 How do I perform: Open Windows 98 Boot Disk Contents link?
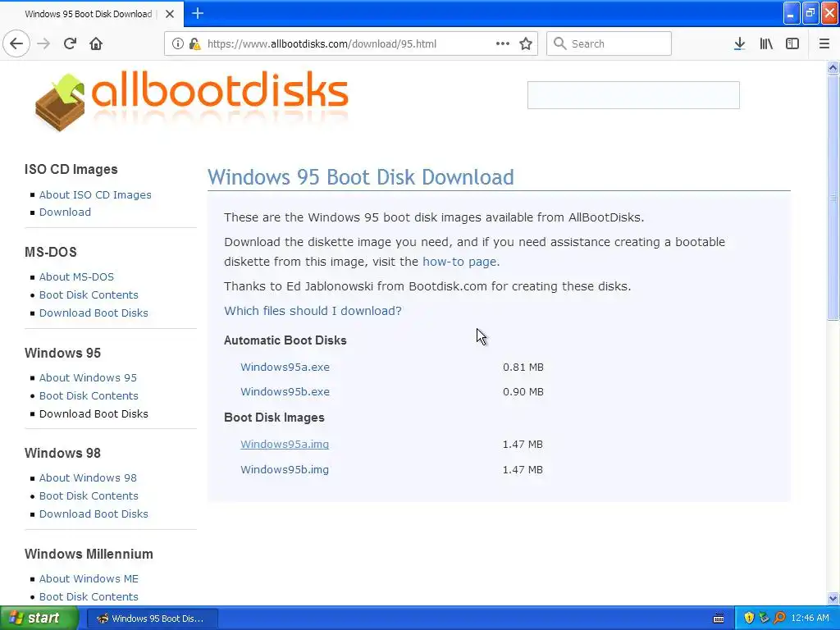89,495
